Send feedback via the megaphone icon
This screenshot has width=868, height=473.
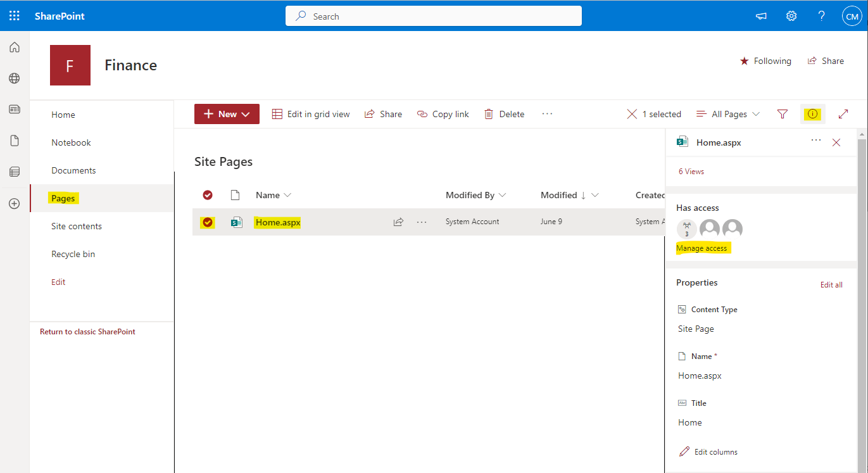(760, 15)
